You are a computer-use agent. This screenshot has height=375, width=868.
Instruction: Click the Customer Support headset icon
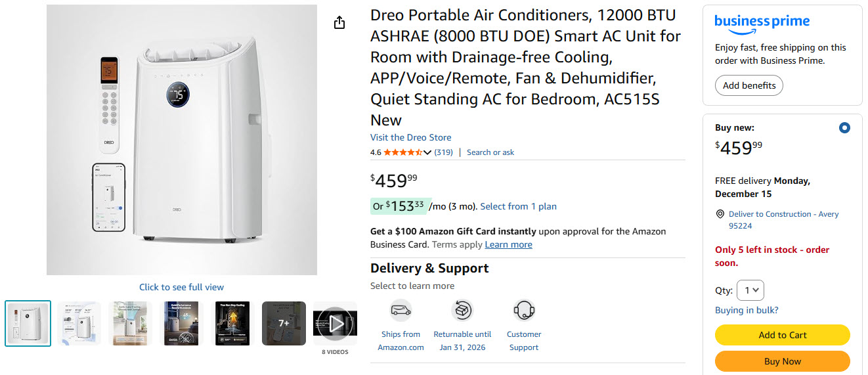[524, 310]
